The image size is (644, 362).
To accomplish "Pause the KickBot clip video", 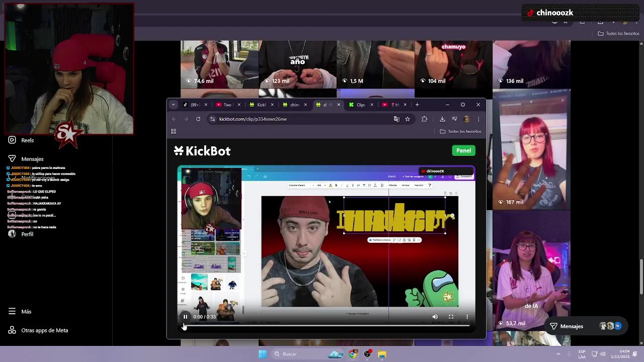I will pos(185,317).
